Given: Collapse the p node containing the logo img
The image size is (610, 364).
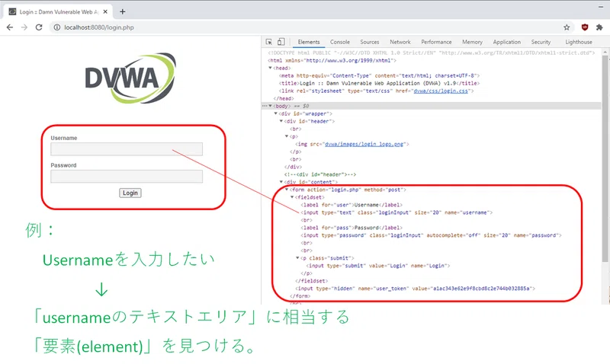Looking at the screenshot, I should (x=287, y=136).
